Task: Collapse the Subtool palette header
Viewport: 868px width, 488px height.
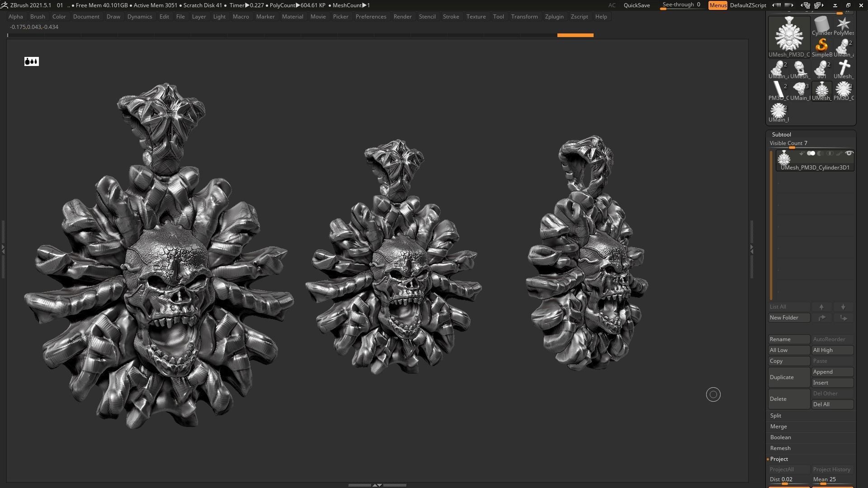Action: tap(782, 135)
